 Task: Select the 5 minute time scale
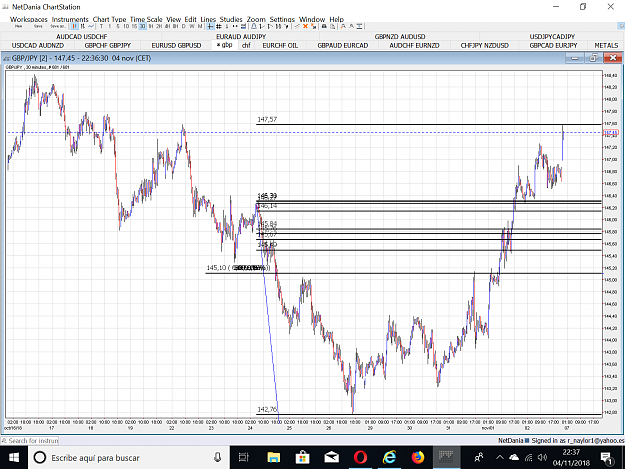(118, 26)
